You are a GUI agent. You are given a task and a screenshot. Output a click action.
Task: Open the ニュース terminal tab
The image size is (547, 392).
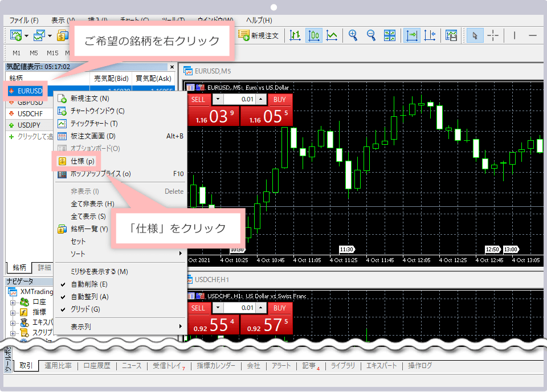(x=131, y=366)
